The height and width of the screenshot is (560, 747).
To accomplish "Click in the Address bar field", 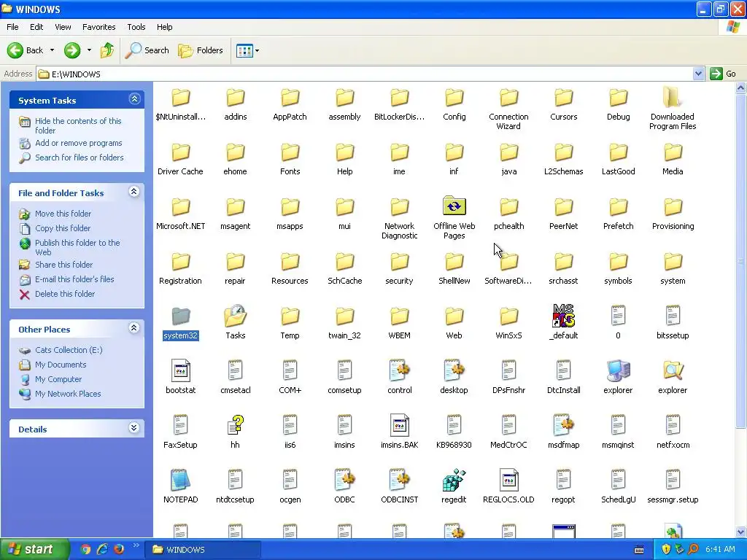I will click(365, 74).
